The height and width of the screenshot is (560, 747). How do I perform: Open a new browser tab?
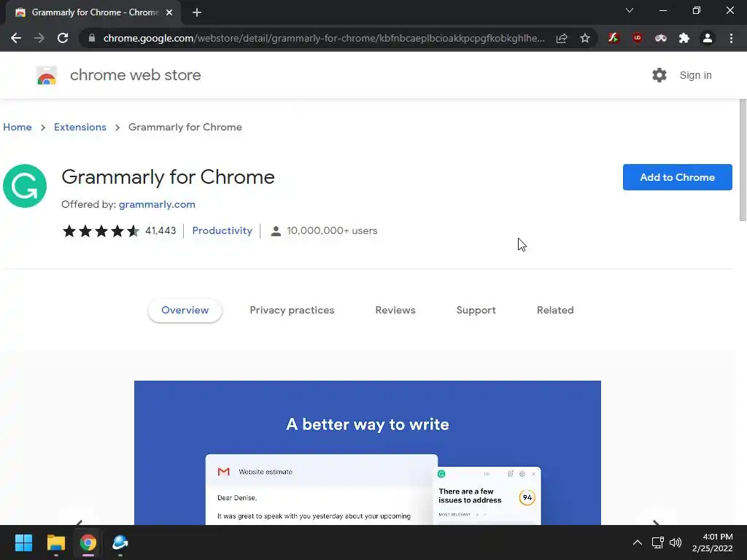click(x=197, y=12)
